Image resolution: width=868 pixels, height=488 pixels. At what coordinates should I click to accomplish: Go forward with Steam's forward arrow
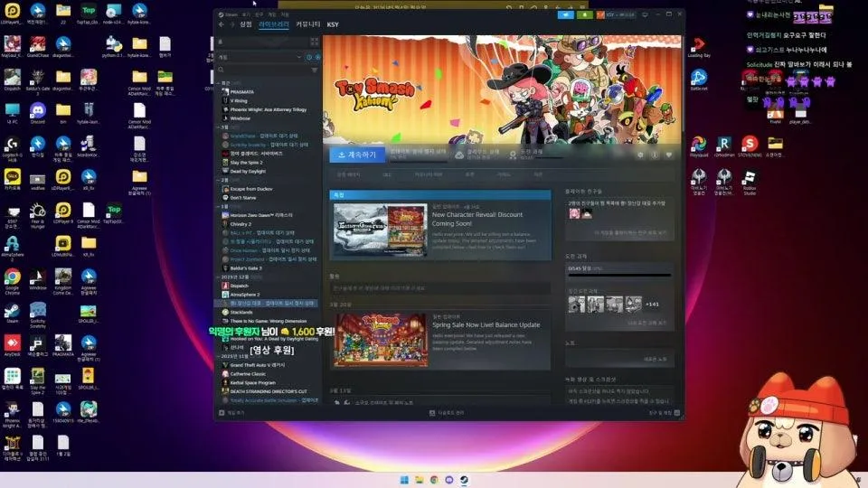click(231, 24)
